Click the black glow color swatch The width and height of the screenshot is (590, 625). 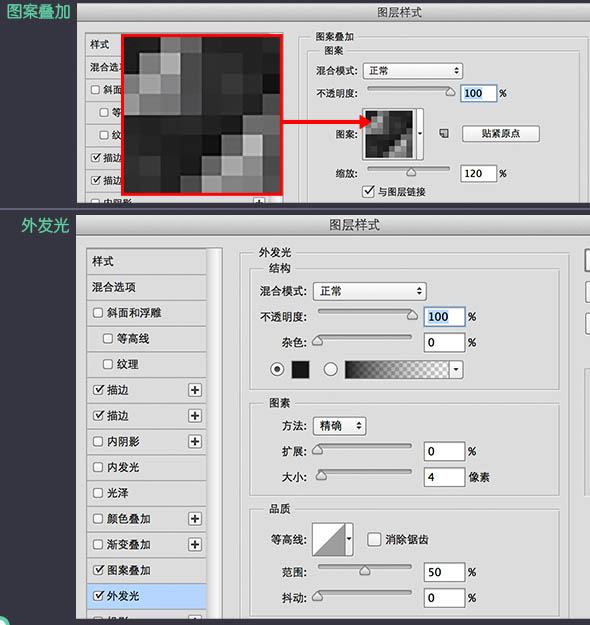(x=301, y=369)
